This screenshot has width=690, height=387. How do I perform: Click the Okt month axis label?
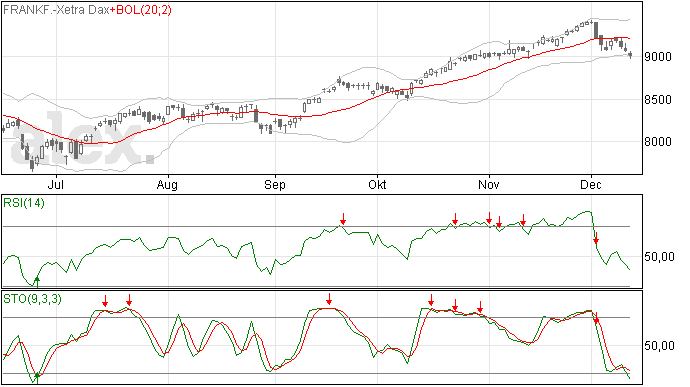pyautogui.click(x=377, y=184)
